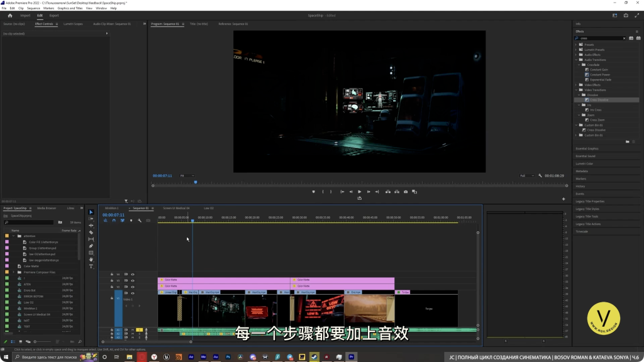Toggle V3 track output eye
The height and width of the screenshot is (362, 644).
point(133,281)
